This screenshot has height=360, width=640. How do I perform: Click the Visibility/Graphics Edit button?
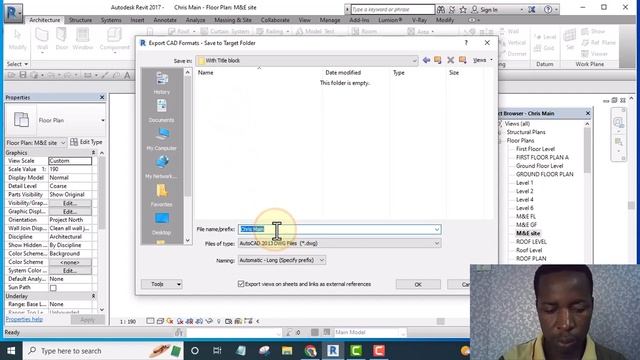click(70, 203)
